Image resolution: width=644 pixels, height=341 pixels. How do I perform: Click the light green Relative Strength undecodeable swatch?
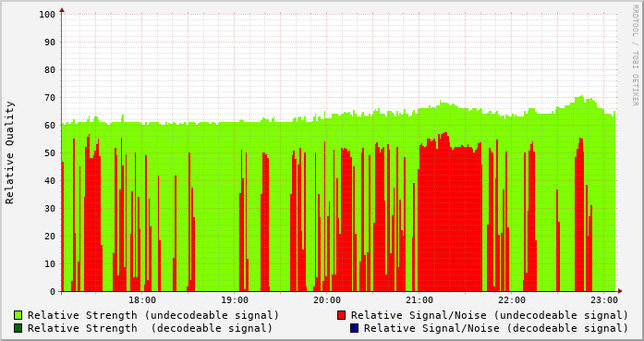point(18,315)
